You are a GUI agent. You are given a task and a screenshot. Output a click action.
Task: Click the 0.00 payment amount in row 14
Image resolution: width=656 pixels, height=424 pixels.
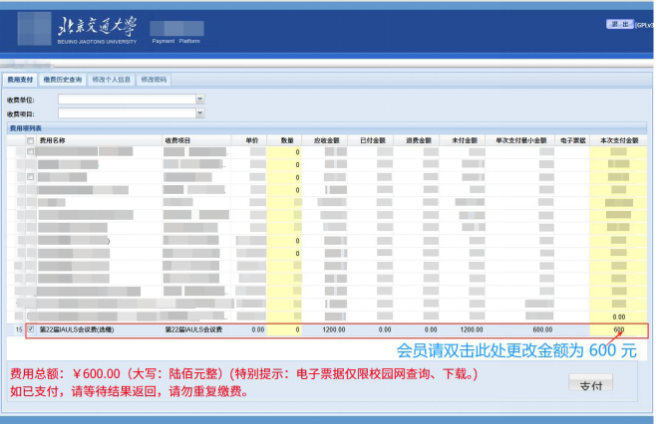tap(619, 317)
